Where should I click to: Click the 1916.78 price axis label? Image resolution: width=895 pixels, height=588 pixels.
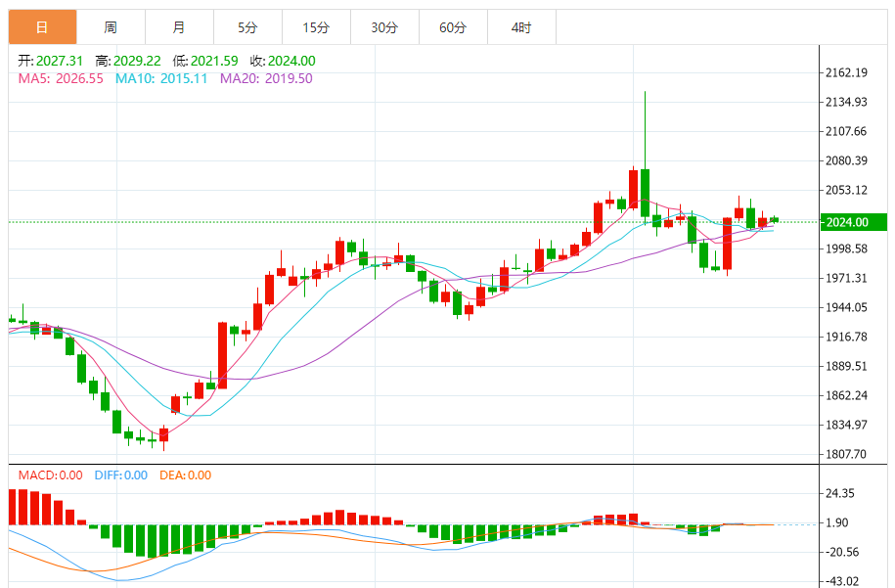tap(846, 337)
